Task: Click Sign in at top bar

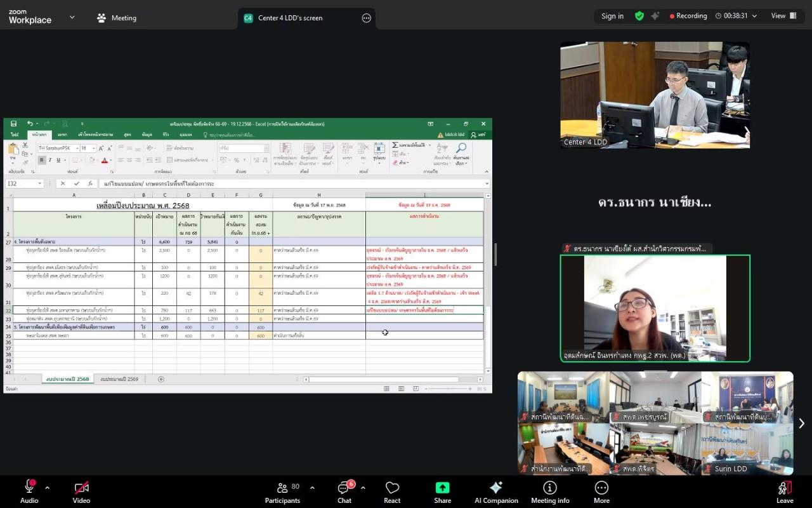Action: tap(612, 16)
